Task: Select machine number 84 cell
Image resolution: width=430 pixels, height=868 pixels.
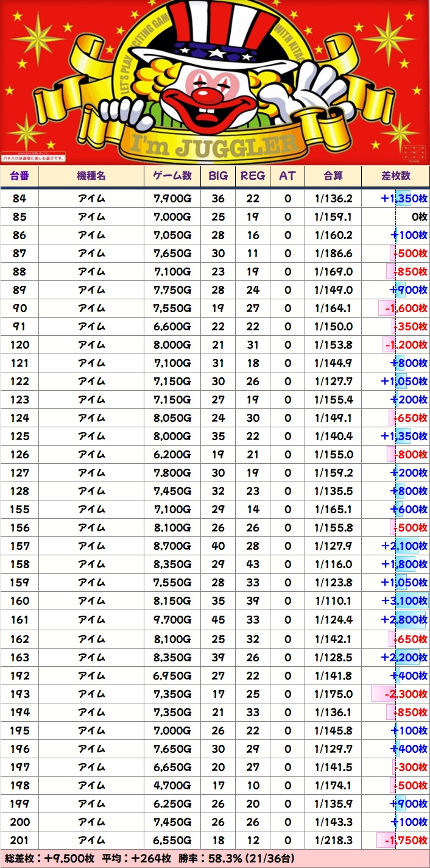Action: 19,199
